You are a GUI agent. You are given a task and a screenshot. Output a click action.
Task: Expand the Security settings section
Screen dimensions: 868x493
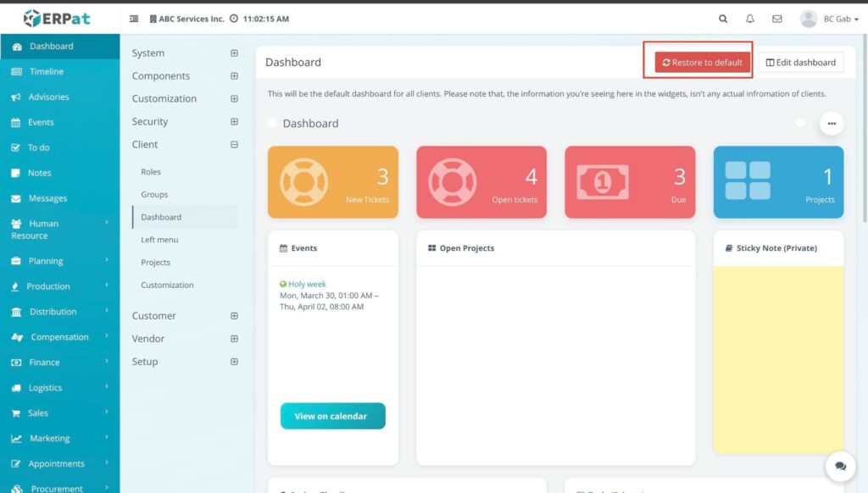pyautogui.click(x=234, y=122)
